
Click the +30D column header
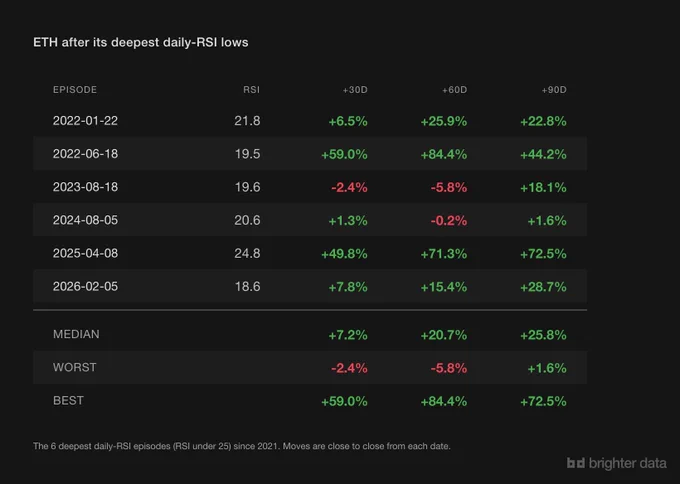click(355, 90)
